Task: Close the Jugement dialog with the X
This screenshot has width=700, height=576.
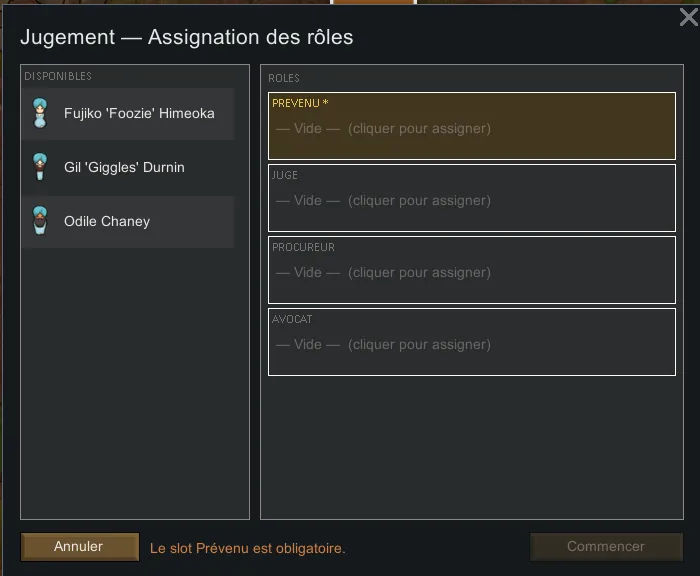Action: tap(688, 17)
